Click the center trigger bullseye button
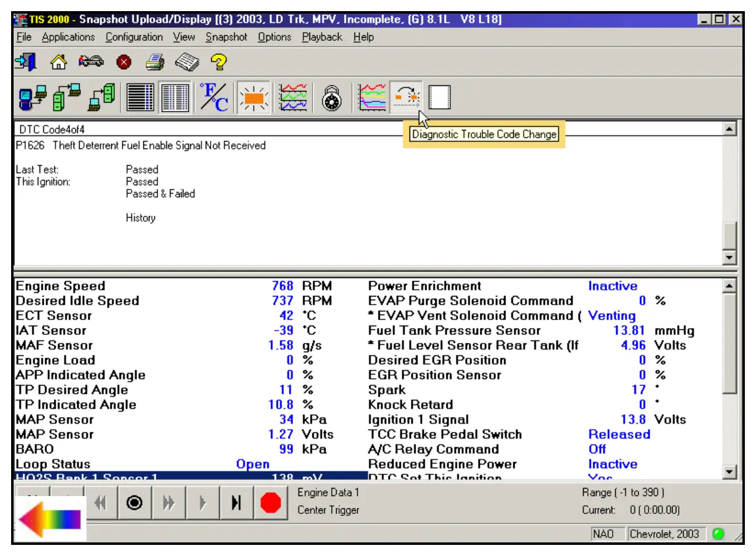The height and width of the screenshot is (556, 756). (x=134, y=503)
